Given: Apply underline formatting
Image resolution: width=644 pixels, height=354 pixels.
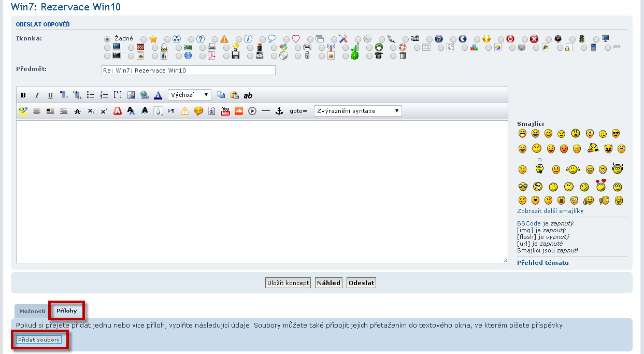Looking at the screenshot, I should (50, 95).
